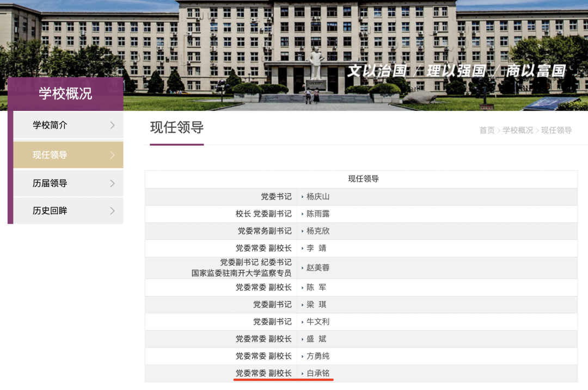Click 首页 in the breadcrumb

[x=487, y=130]
